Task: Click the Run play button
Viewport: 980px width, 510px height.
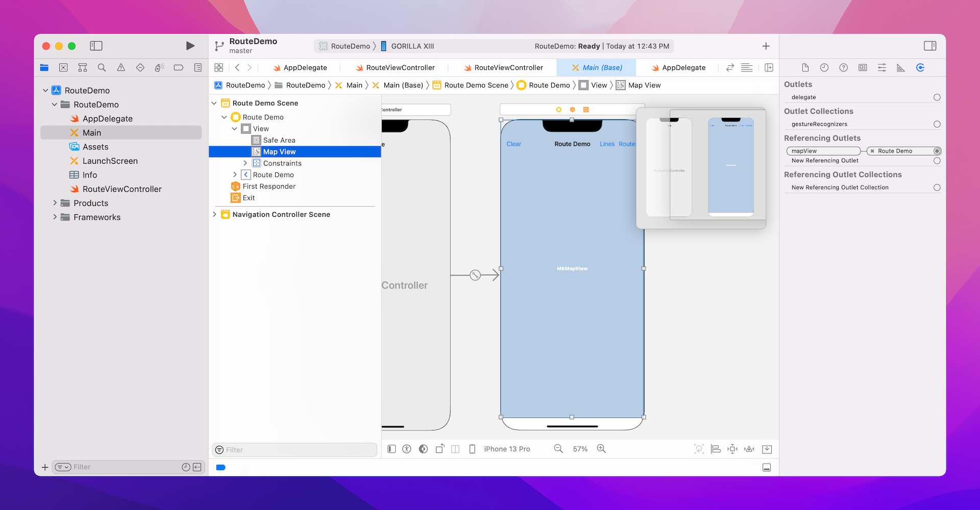Action: (190, 46)
